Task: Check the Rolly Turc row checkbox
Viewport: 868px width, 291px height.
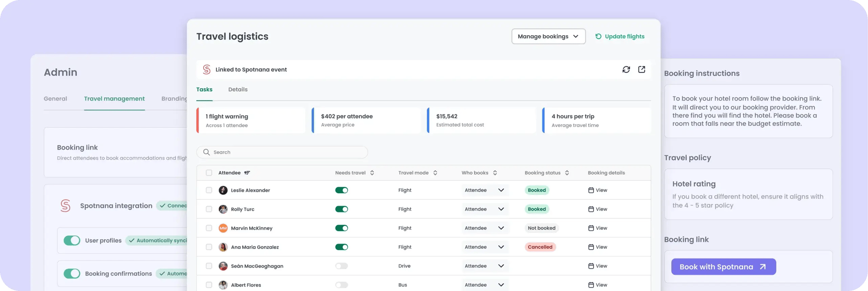Action: [209, 209]
